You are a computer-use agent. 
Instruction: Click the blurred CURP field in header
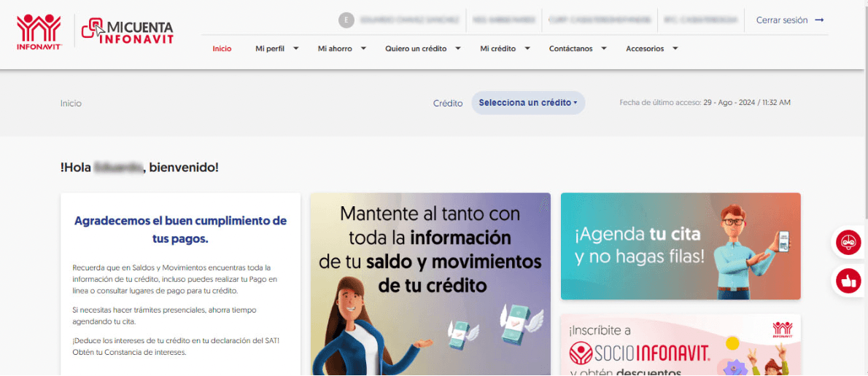(600, 20)
